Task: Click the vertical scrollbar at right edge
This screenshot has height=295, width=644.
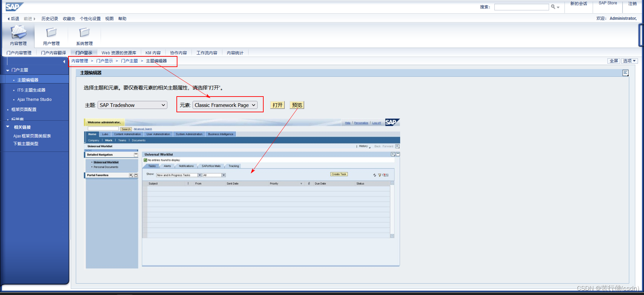Action: 641,35
